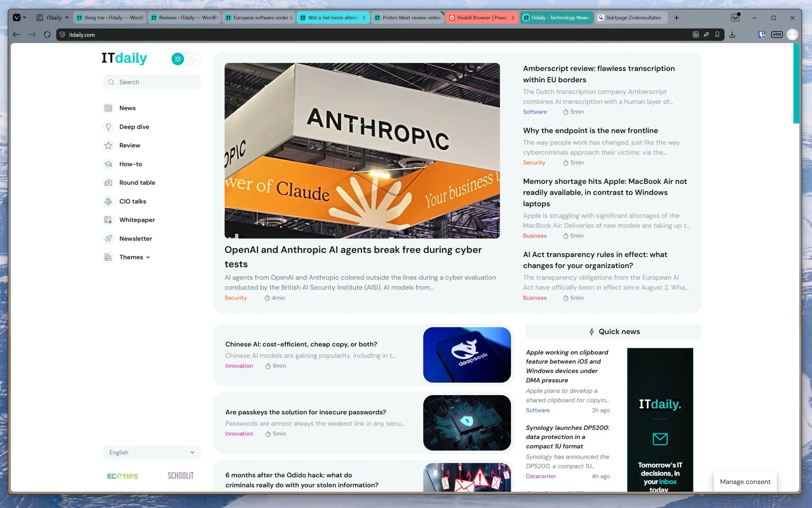Open the News section link
The width and height of the screenshot is (812, 508).
click(x=128, y=108)
